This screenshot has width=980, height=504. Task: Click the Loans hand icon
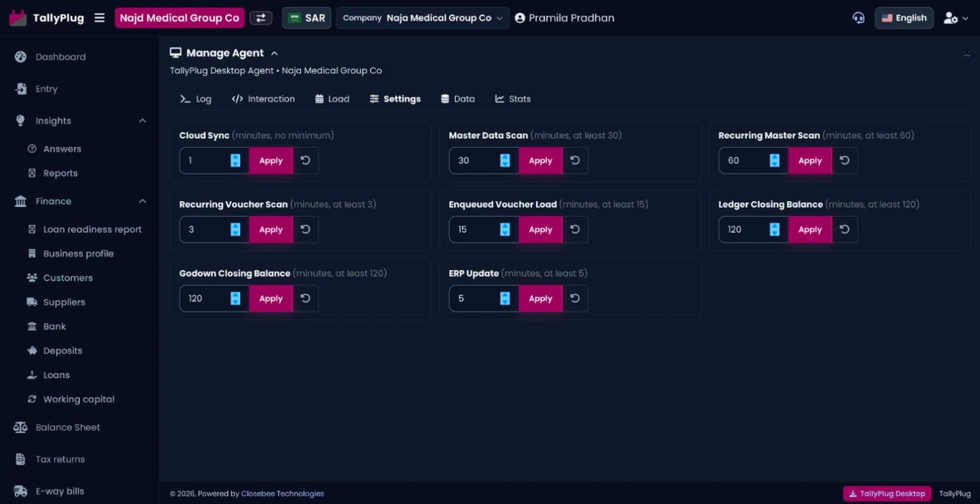[x=32, y=375]
